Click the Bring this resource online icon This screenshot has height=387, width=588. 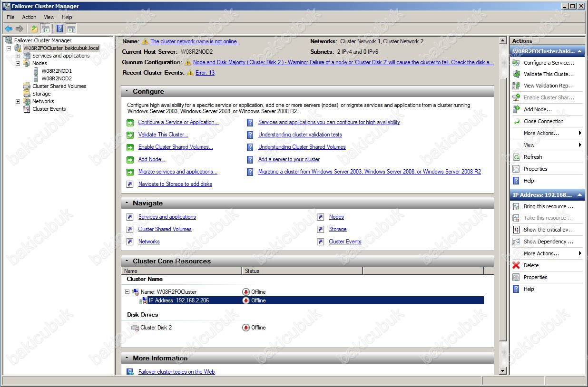[x=516, y=206]
